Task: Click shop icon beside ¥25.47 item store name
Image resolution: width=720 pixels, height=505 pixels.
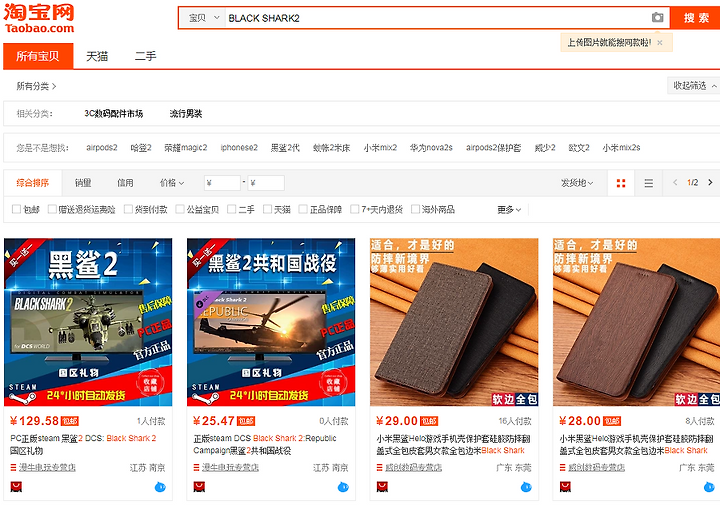Action: click(x=197, y=468)
